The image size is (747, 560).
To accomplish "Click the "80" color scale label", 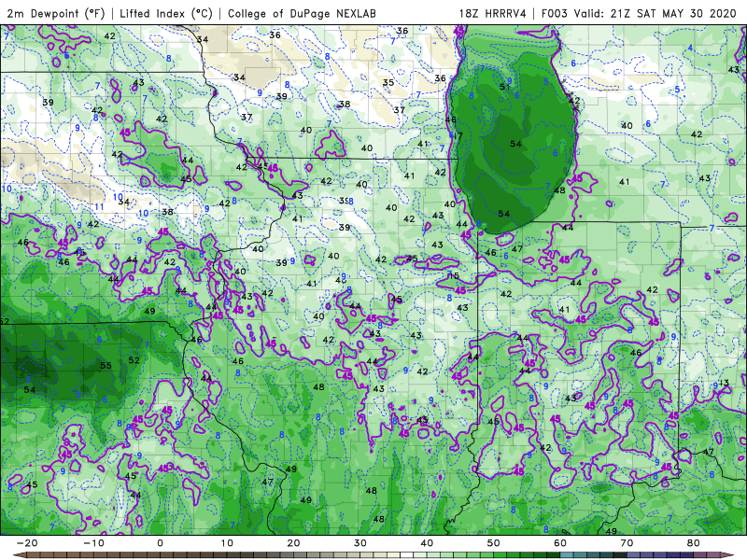I will 694,543.
